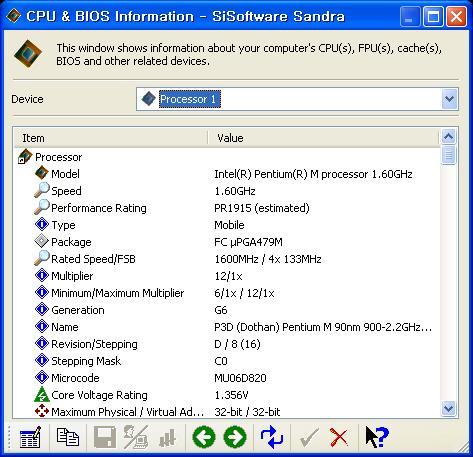Select the Core Voltage Rating label

click(x=99, y=395)
